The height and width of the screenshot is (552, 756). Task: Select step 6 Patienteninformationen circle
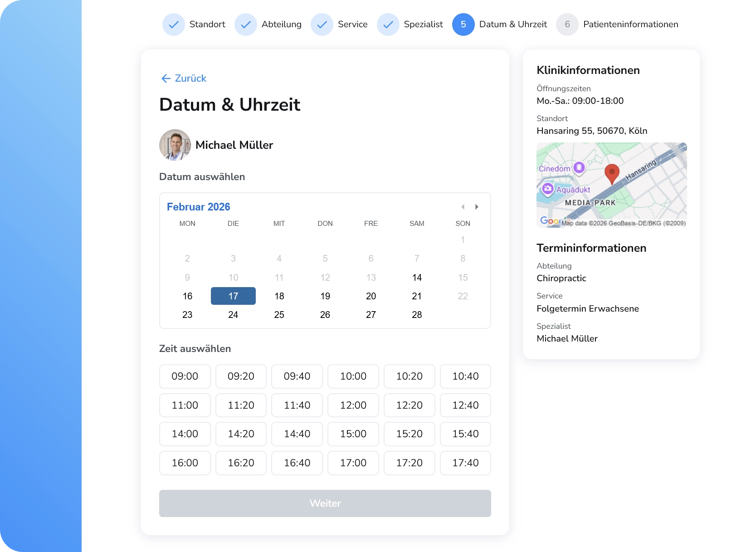pos(567,24)
